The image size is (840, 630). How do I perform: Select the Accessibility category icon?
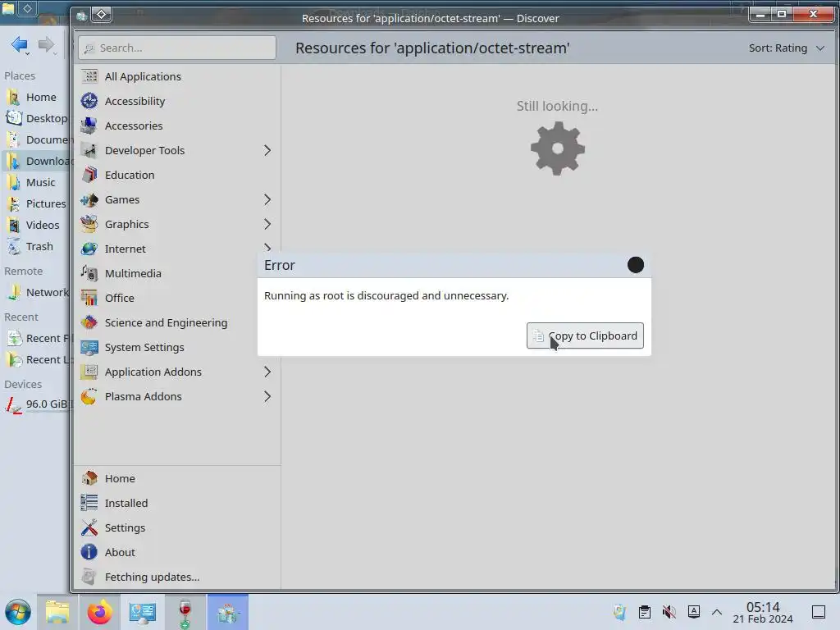coord(89,101)
